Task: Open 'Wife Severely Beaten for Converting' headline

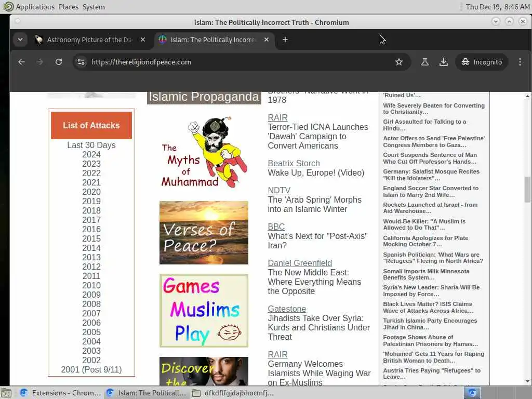Action: click(434, 109)
